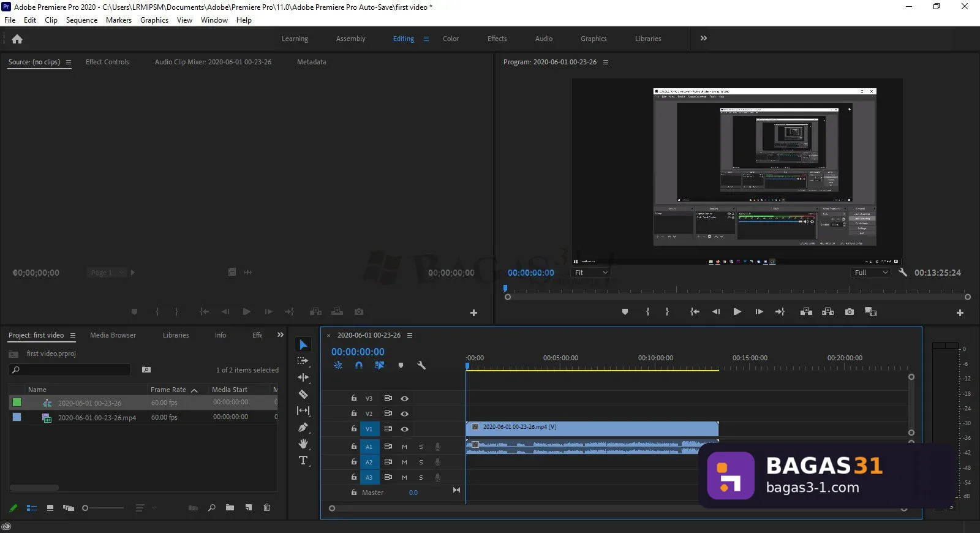Toggle V3 track output eye
Viewport: 980px width, 533px height.
pyautogui.click(x=405, y=398)
